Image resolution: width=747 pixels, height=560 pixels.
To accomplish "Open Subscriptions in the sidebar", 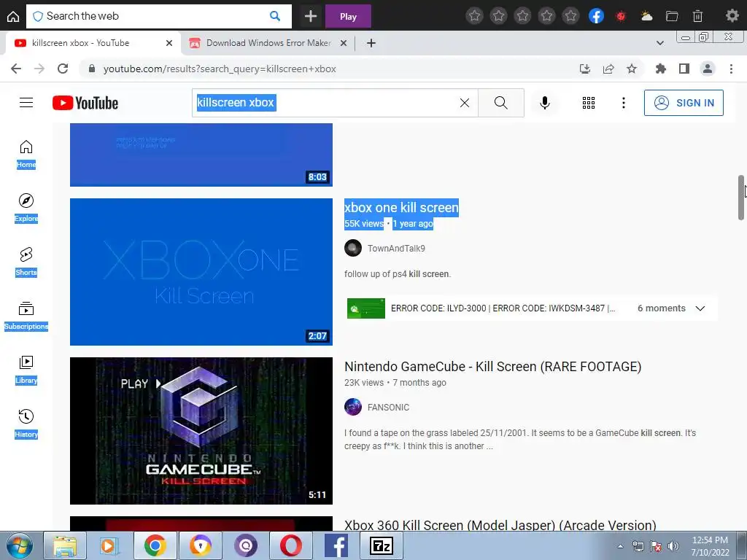I will tap(26, 316).
